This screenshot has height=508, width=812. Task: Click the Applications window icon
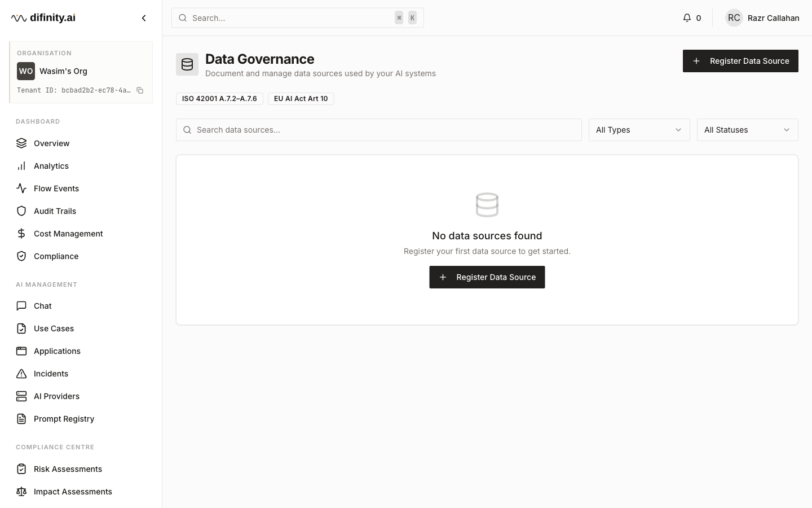pyautogui.click(x=21, y=351)
